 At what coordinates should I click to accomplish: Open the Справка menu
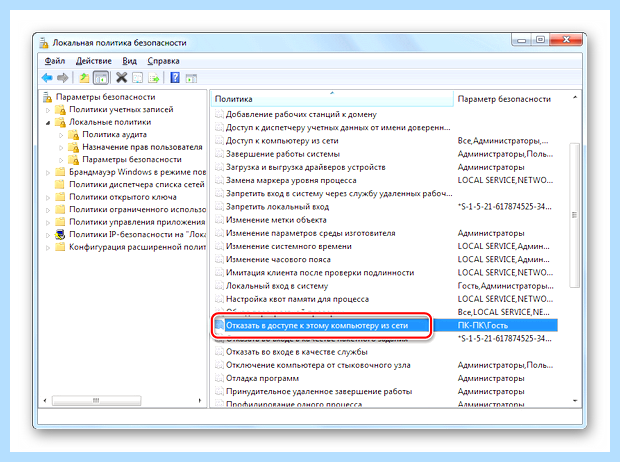[x=163, y=61]
